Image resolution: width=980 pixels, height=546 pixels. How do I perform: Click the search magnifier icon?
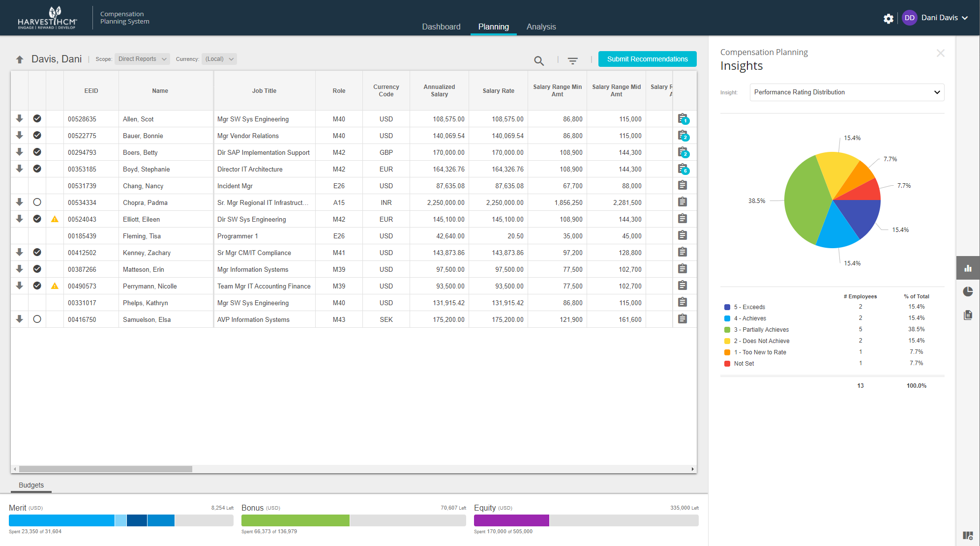[539, 60]
